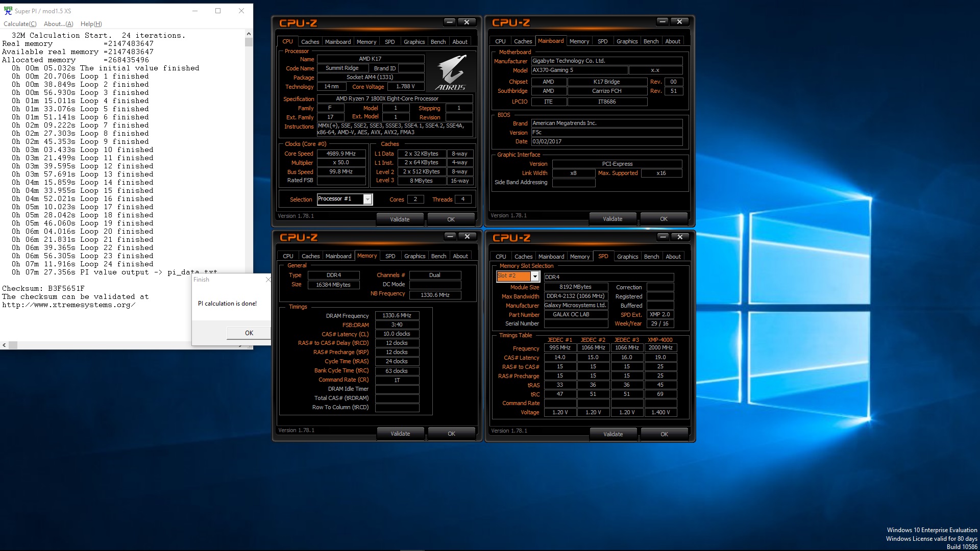
Task: Click OK in the SPD window
Action: [664, 434]
